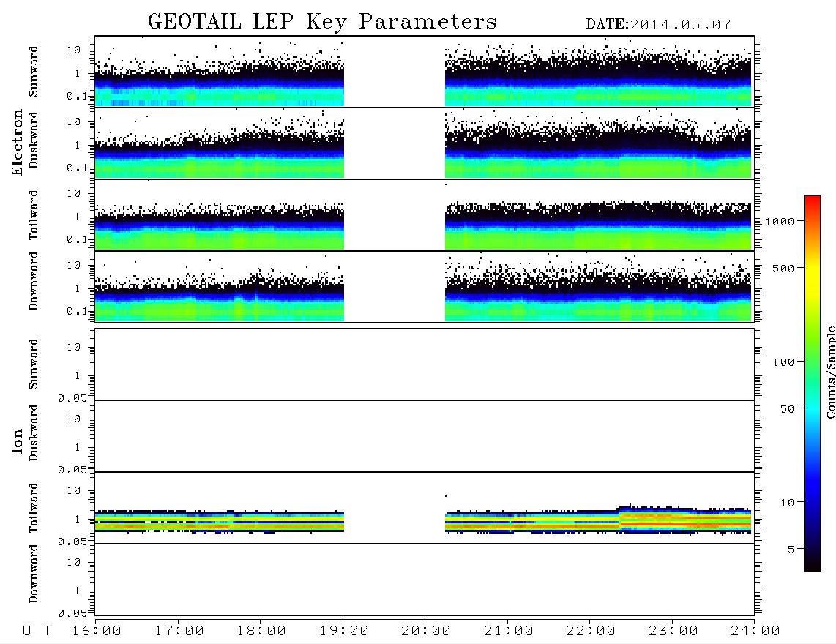This screenshot has width=836, height=644.
Task: Click the 19:00 time tick label
Action: point(344,632)
